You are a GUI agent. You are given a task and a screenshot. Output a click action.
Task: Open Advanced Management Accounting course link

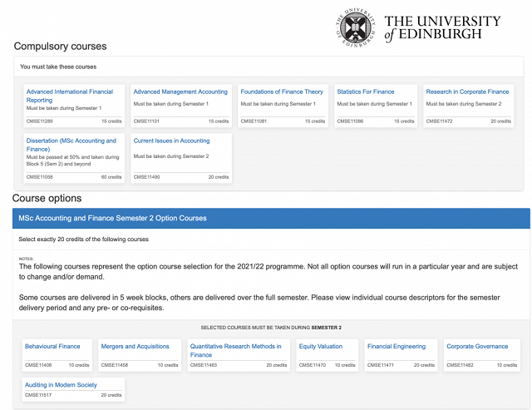(180, 91)
